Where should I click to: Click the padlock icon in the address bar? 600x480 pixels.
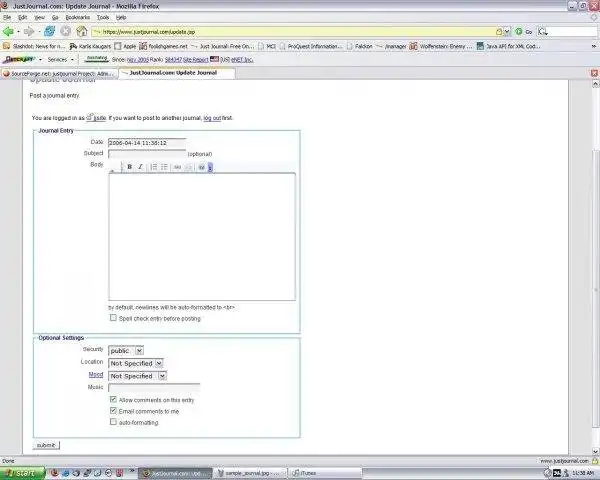pos(499,32)
